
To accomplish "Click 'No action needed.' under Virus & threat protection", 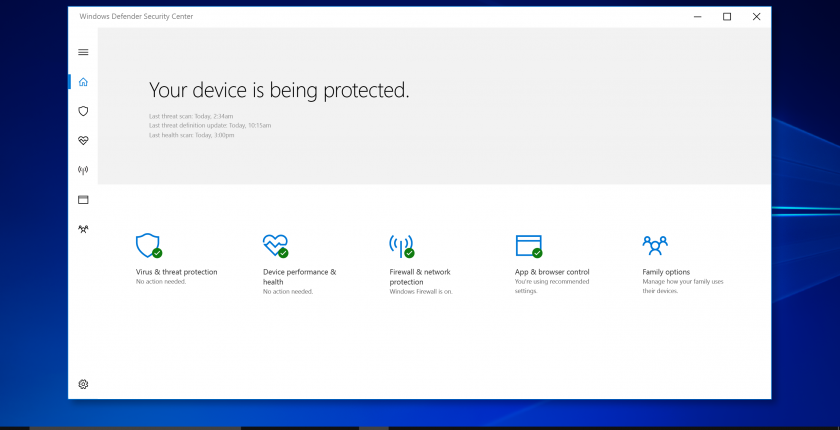I will pyautogui.click(x=161, y=282).
